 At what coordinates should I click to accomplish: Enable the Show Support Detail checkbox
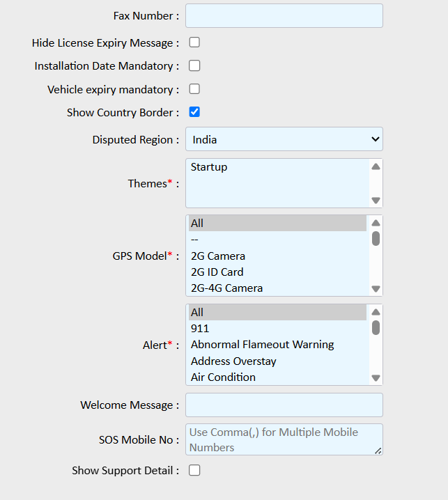click(x=194, y=470)
